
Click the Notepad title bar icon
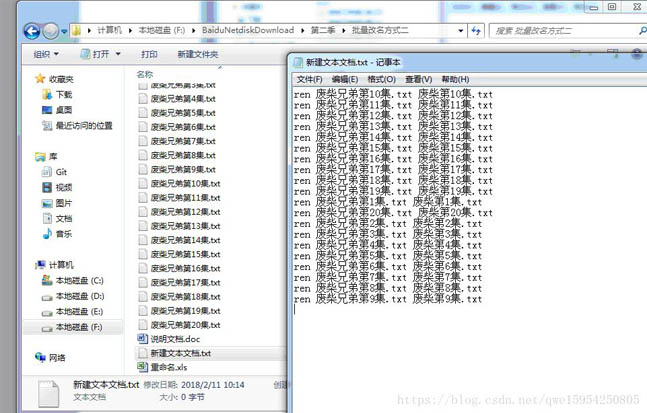point(298,62)
